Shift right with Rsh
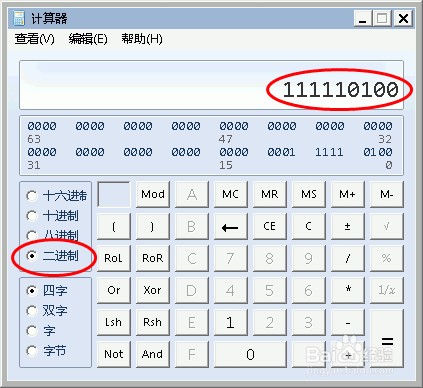The height and width of the screenshot is (388, 423). pyautogui.click(x=153, y=322)
